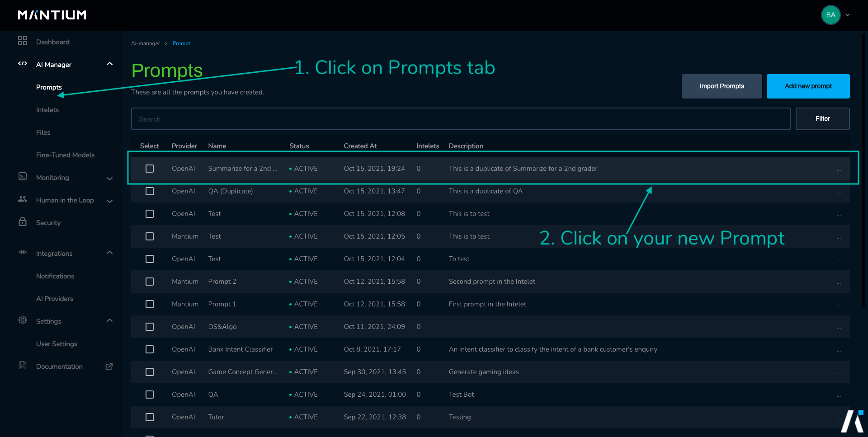Viewport: 868px width, 437px height.
Task: Open row menu for Game Concept Generator
Action: pos(839,374)
